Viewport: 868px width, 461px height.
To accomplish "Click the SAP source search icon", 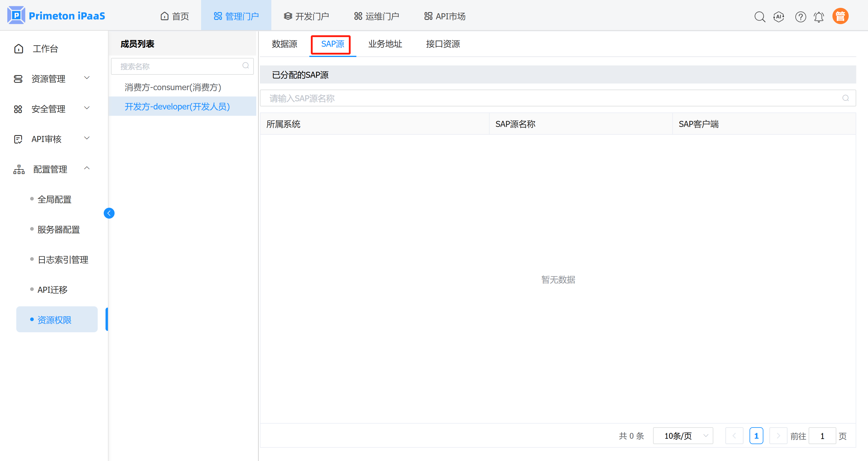I will tap(845, 98).
